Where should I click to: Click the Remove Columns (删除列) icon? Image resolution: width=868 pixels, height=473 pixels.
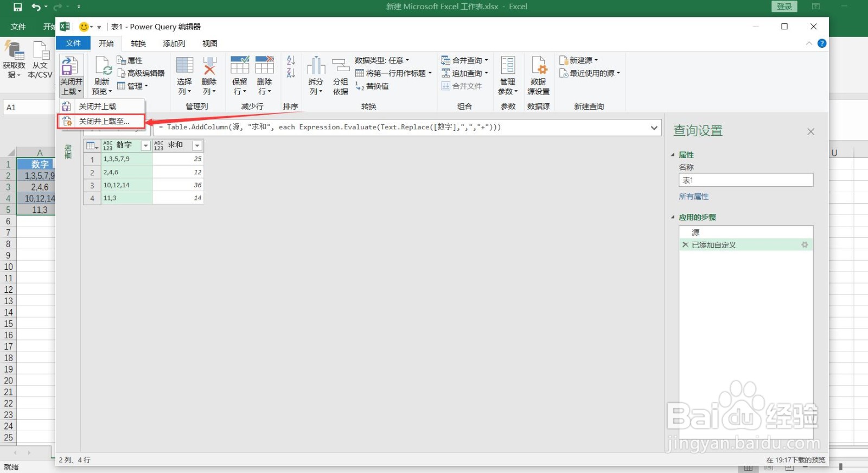(x=209, y=66)
